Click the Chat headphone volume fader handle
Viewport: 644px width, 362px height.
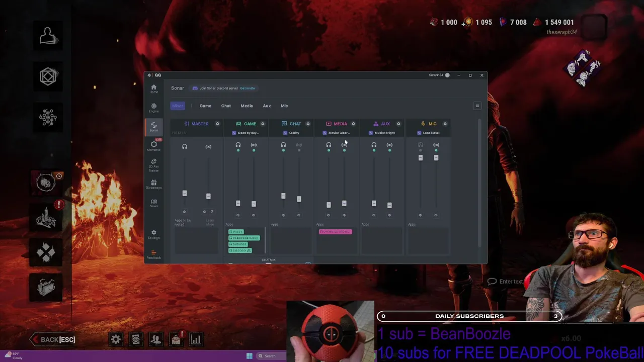283,196
